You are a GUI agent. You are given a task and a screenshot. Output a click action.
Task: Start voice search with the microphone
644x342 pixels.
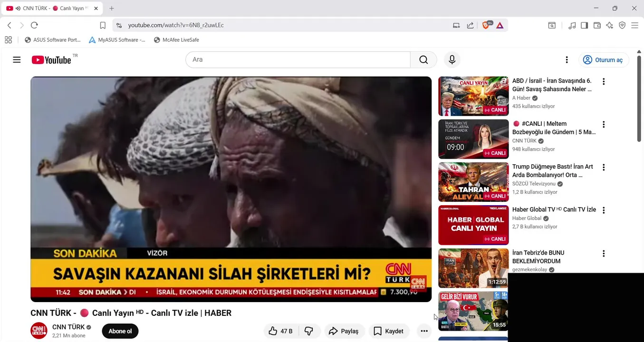(452, 60)
